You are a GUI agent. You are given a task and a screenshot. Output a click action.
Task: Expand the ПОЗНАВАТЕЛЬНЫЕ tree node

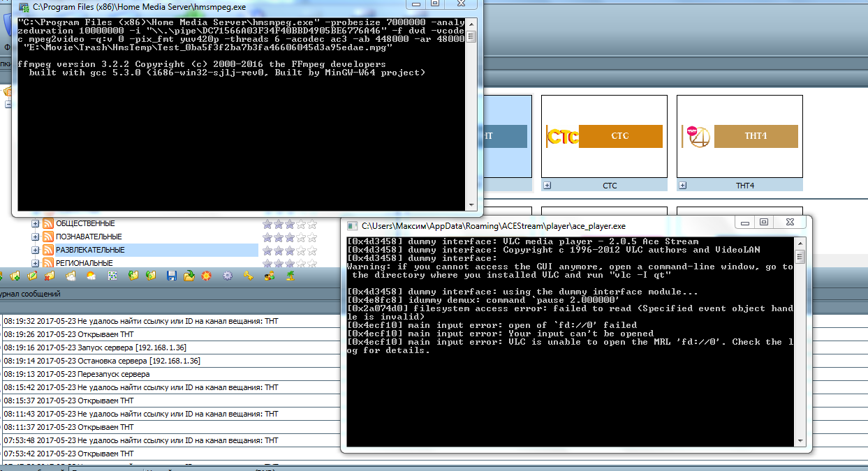click(x=36, y=237)
